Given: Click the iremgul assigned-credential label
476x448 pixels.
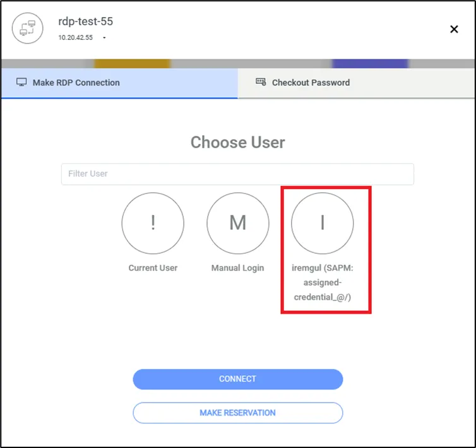Looking at the screenshot, I should 323,283.
